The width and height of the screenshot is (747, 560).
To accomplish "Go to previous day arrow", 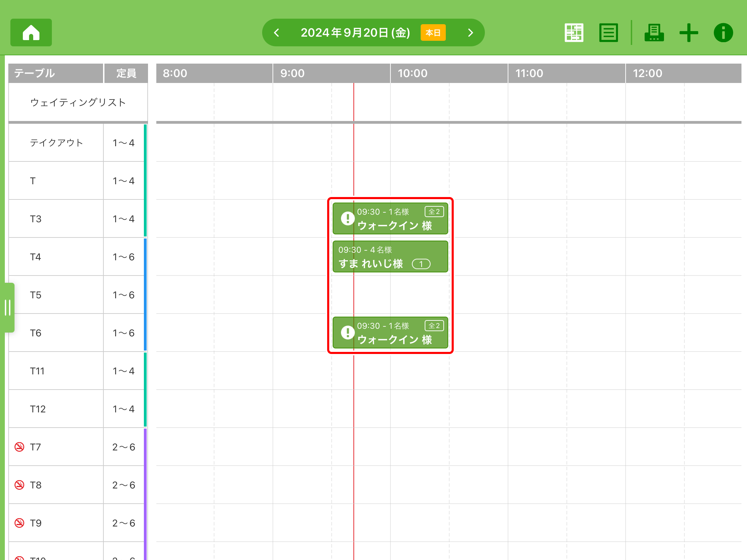I will point(276,32).
